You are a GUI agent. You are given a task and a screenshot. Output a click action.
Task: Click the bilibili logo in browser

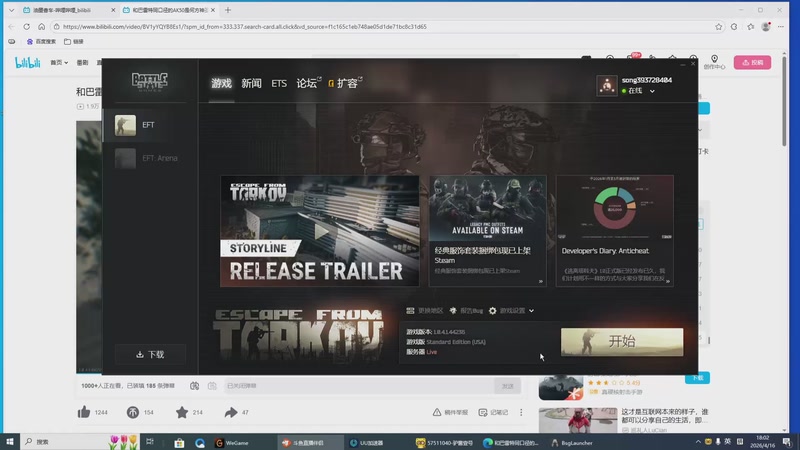tap(28, 63)
